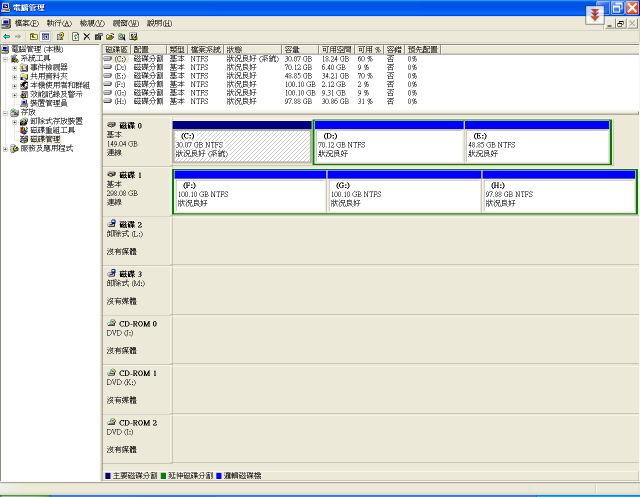Click the Open folder toolbar icon
Viewport: 640px width, 497px height.
[x=110, y=37]
